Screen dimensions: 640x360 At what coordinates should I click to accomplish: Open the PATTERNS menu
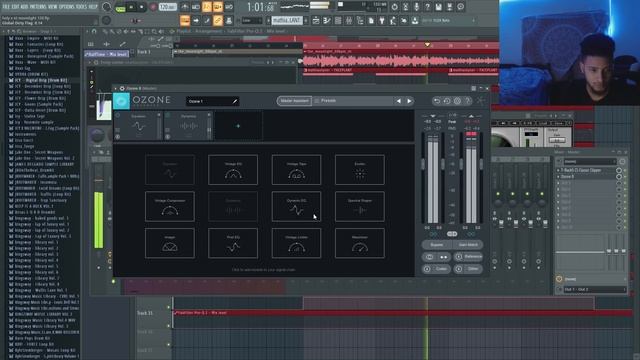[x=39, y=7]
